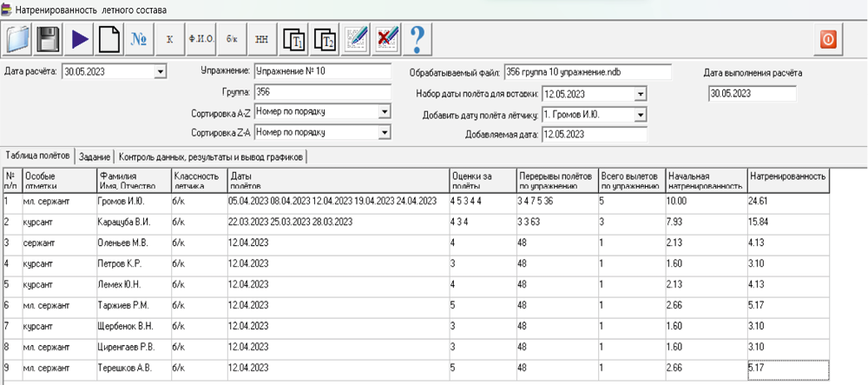Image resolution: width=868 pixels, height=385 pixels.
Task: Open Контроль данных, результаты и вывод графиков tab
Action: 212,156
